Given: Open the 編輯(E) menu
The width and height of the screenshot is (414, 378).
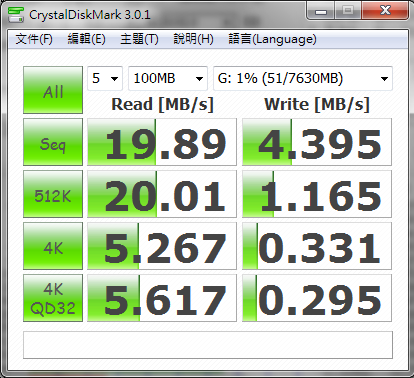Looking at the screenshot, I should (86, 39).
